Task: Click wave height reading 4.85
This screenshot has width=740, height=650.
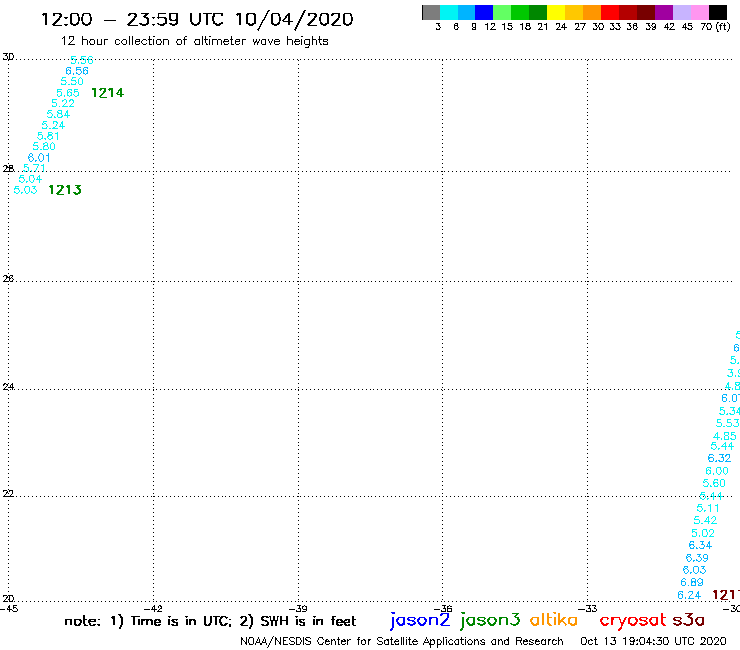Action: 724,436
